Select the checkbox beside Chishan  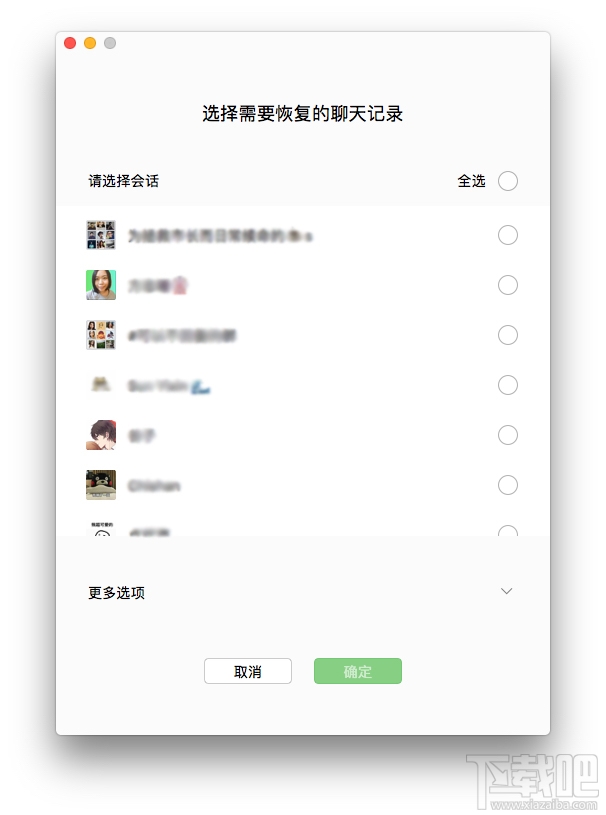click(508, 485)
